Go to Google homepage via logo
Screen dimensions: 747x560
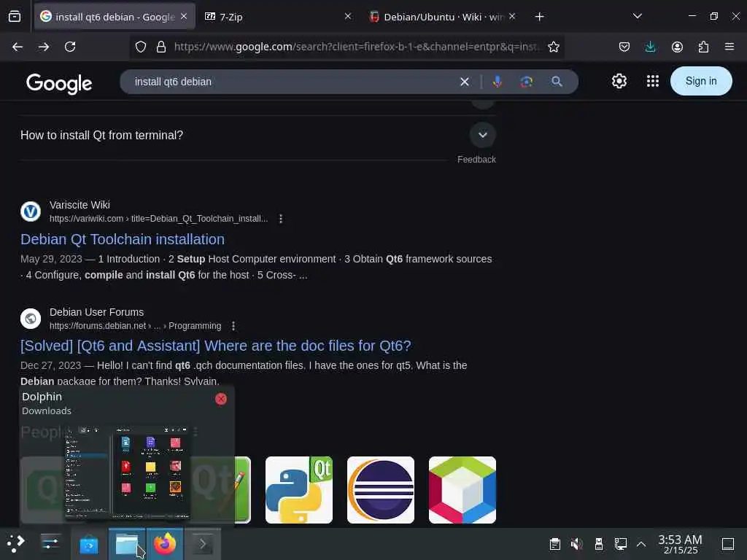59,83
